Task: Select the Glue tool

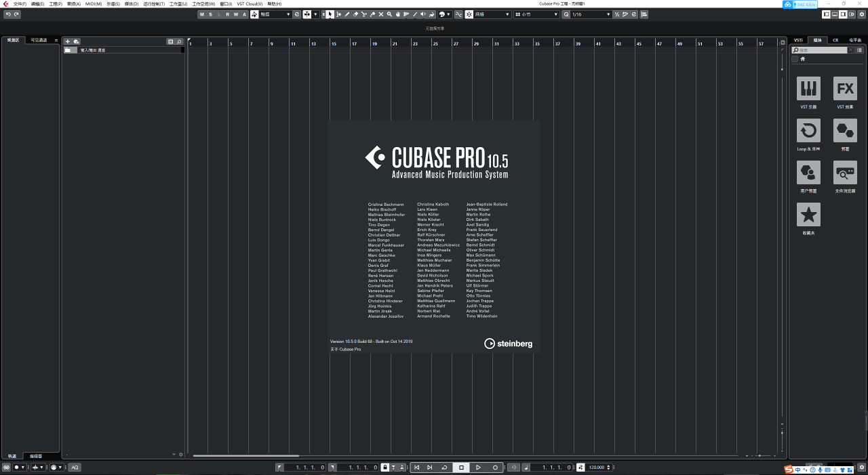Action: pos(372,14)
